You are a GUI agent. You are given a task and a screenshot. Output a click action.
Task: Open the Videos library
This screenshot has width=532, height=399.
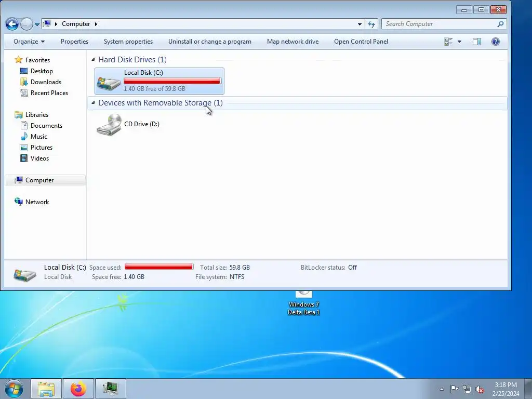point(39,158)
